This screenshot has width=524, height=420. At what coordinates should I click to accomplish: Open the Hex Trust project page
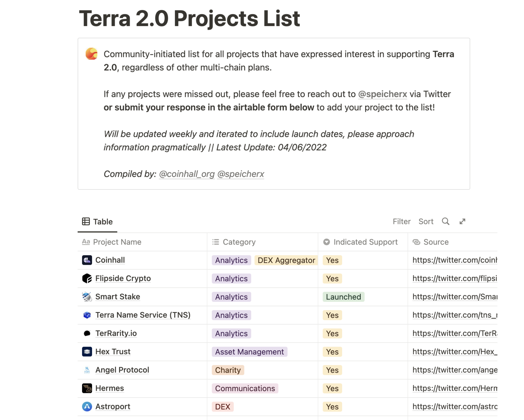113,352
